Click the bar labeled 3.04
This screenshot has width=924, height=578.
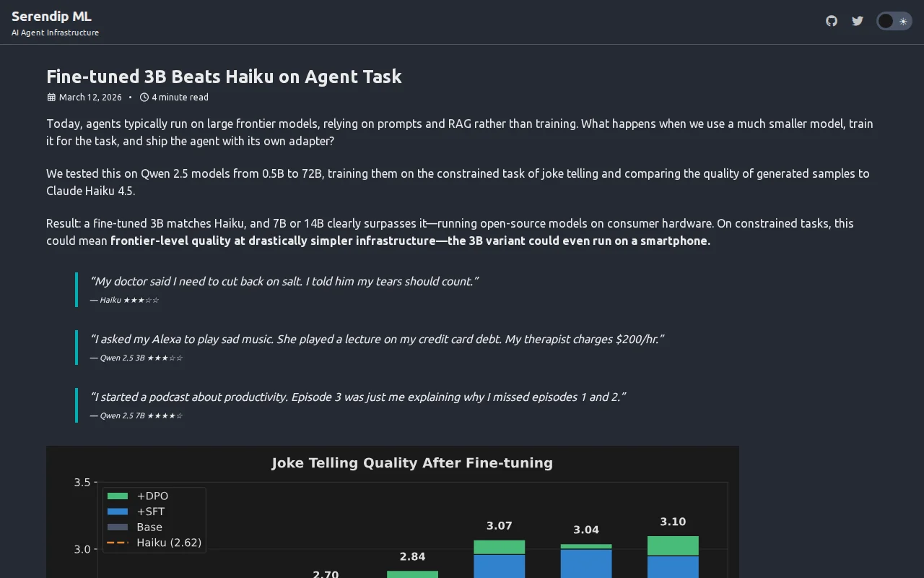pyautogui.click(x=586, y=561)
